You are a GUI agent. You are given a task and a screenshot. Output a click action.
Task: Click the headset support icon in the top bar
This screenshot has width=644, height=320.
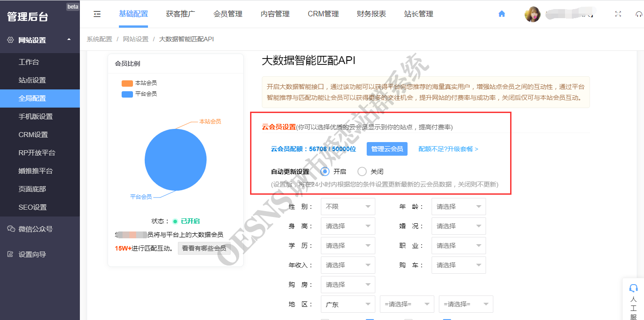[639, 14]
